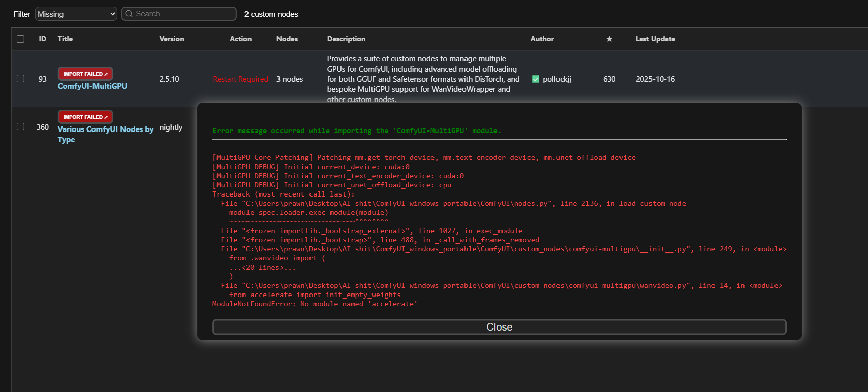The height and width of the screenshot is (392, 868).
Task: Click the nightly version cell
Action: click(171, 127)
